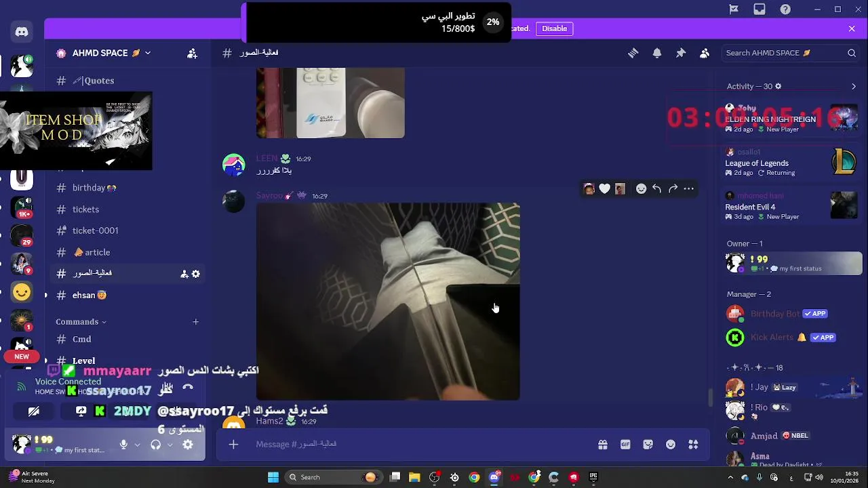Image resolution: width=868 pixels, height=488 pixels.
Task: Expand the Activity section arrow
Action: [854, 87]
